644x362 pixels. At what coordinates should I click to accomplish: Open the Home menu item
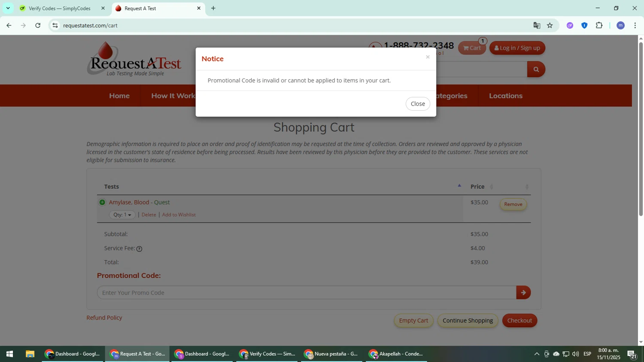(119, 96)
